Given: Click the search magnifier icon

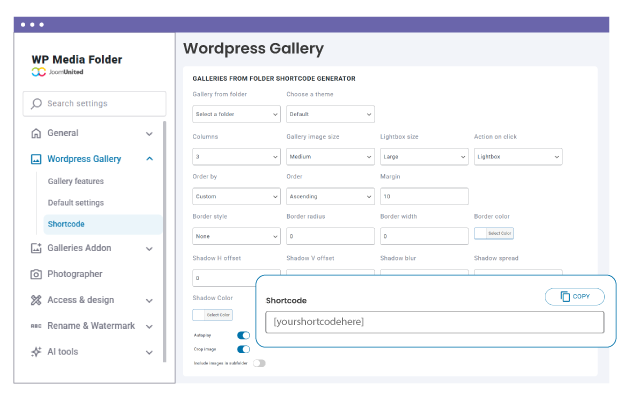Looking at the screenshot, I should (x=37, y=104).
